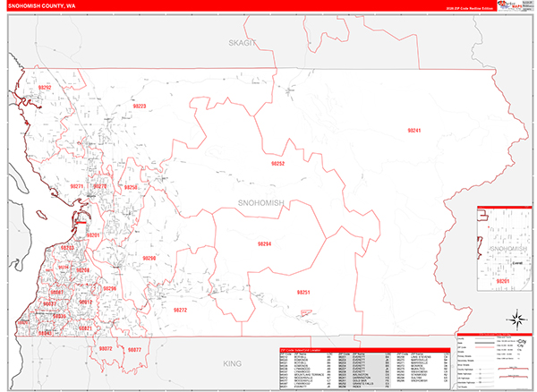Select ZIP code 98252 label
The height and width of the screenshot is (392, 537).
click(x=277, y=164)
